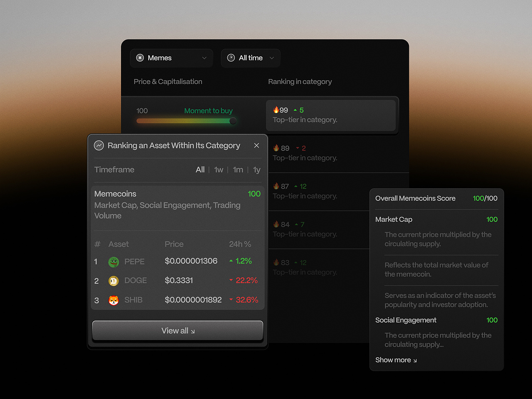Click the flame icon next to 83

click(276, 262)
